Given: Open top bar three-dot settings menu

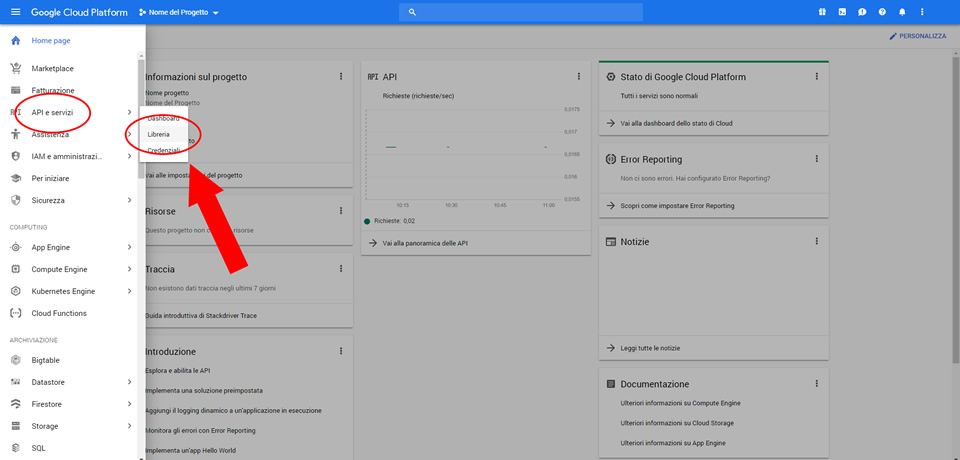Looking at the screenshot, I should coord(922,12).
